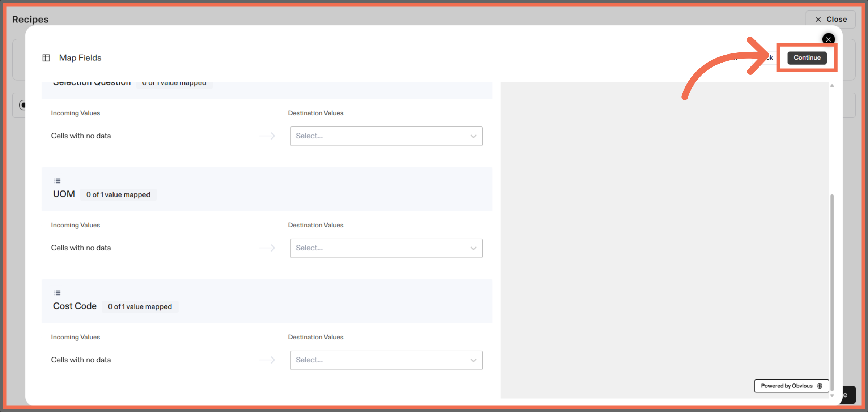
Task: Click the list icon above Cost Code
Action: (57, 293)
